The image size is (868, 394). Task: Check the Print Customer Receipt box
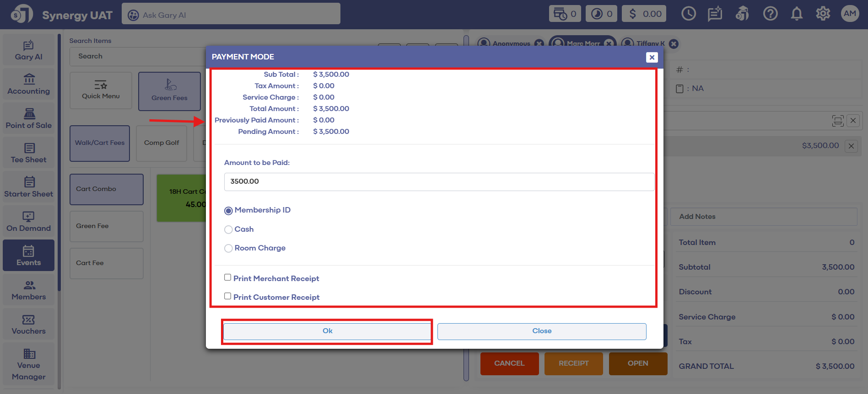pyautogui.click(x=227, y=296)
